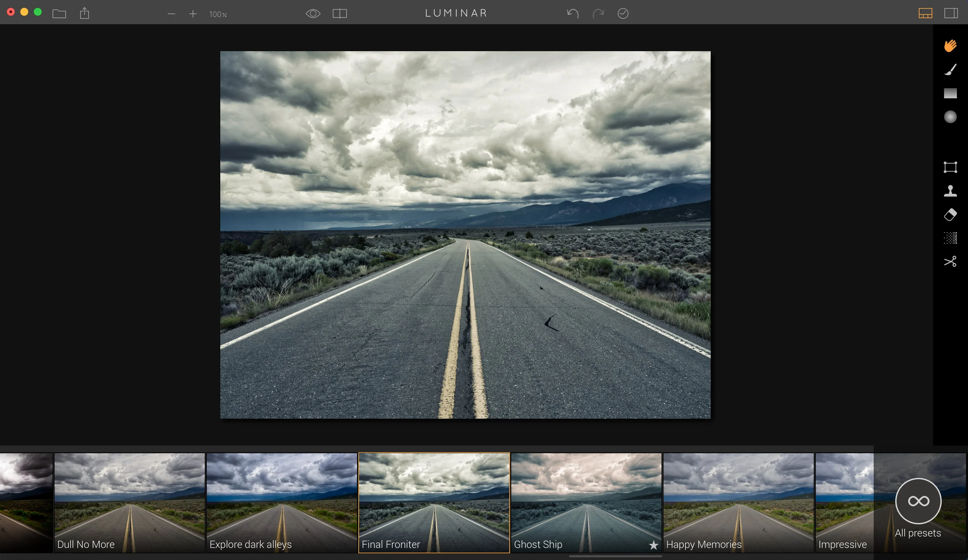The image size is (968, 560).
Task: Select the Gradient mask tool
Action: [x=950, y=93]
